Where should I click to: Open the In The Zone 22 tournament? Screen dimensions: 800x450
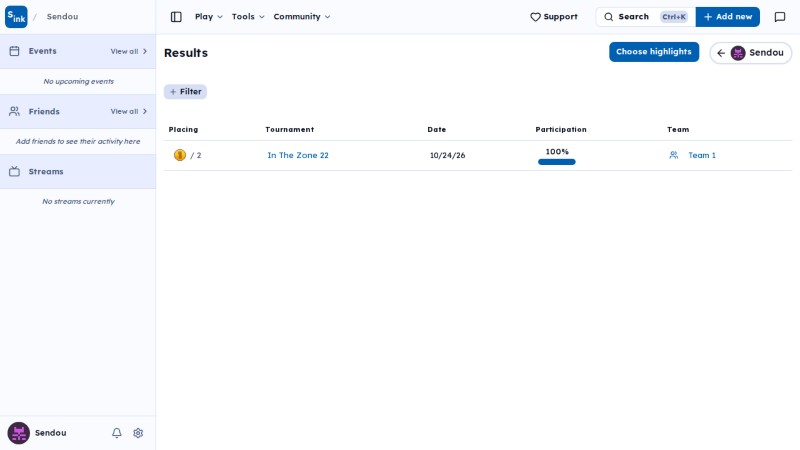point(298,155)
